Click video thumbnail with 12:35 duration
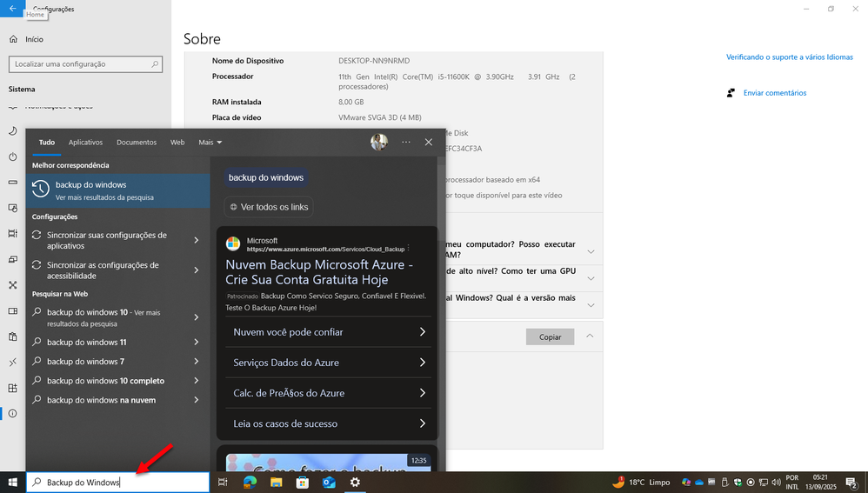Image resolution: width=868 pixels, height=493 pixels. tap(328, 463)
